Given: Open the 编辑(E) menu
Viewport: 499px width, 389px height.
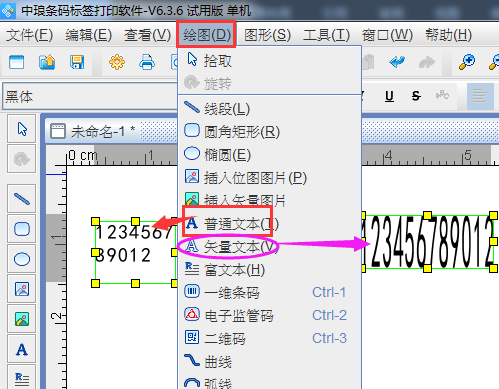Looking at the screenshot, I should (x=88, y=35).
